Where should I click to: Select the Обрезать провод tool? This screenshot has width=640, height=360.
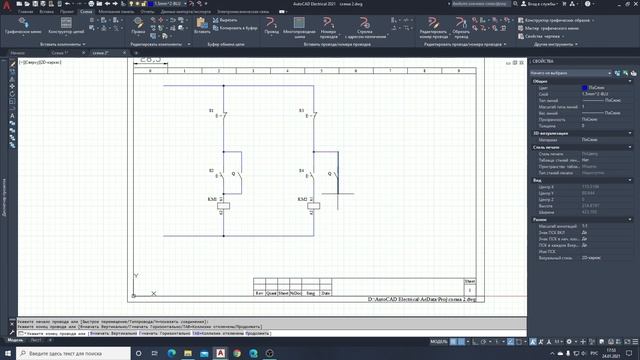click(461, 27)
